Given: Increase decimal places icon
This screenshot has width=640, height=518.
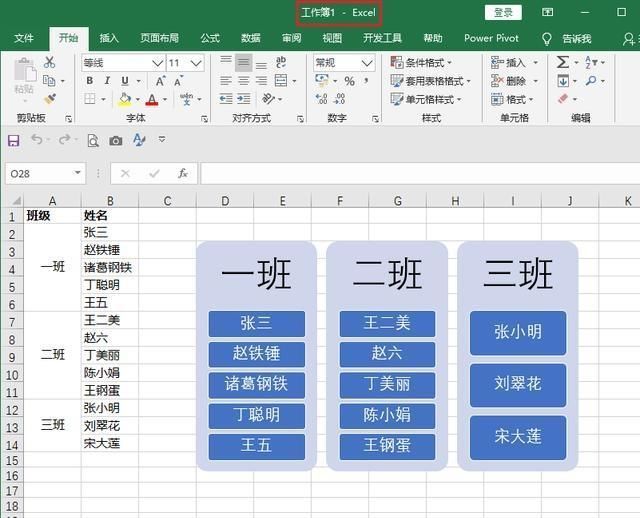Looking at the screenshot, I should (x=321, y=99).
